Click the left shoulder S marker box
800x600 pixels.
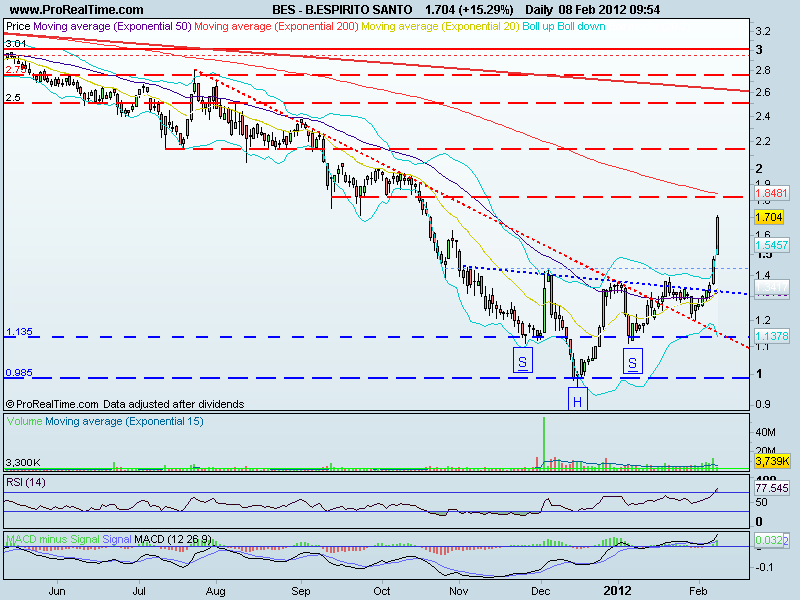pyautogui.click(x=522, y=360)
